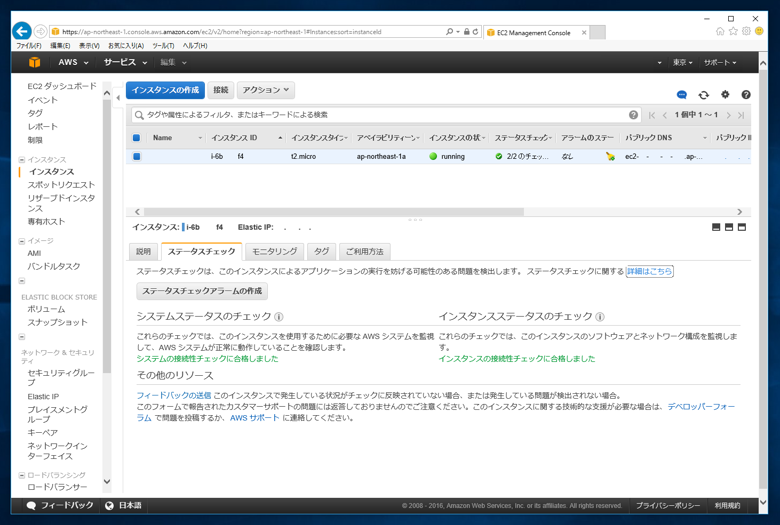The image size is (780, 525).
Task: Click the 接続 button
Action: 221,90
